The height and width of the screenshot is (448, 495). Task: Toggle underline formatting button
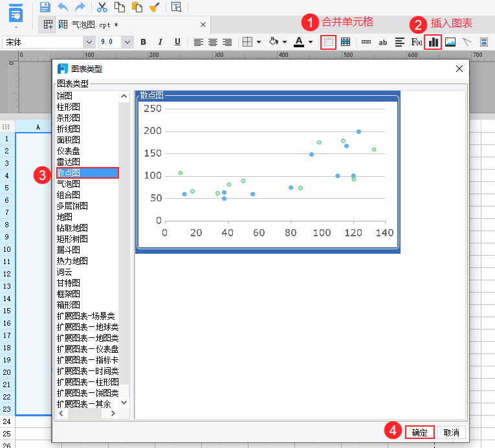(x=177, y=42)
